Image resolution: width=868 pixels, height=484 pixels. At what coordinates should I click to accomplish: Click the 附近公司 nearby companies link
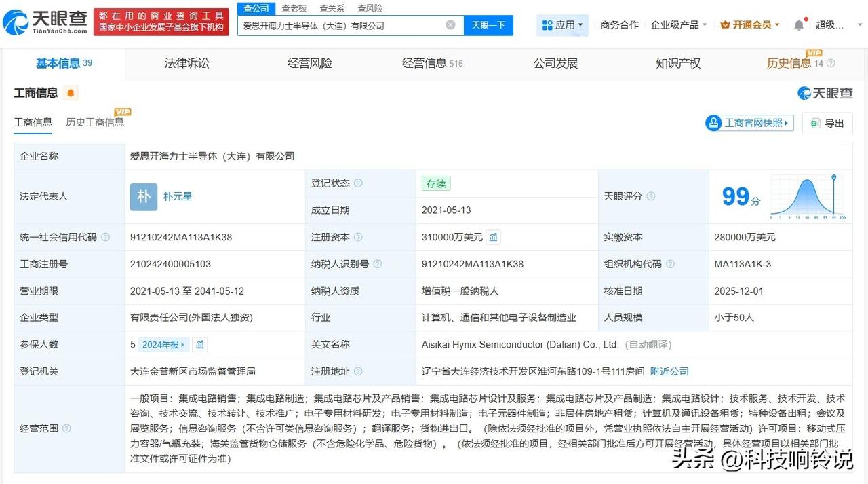coord(669,371)
